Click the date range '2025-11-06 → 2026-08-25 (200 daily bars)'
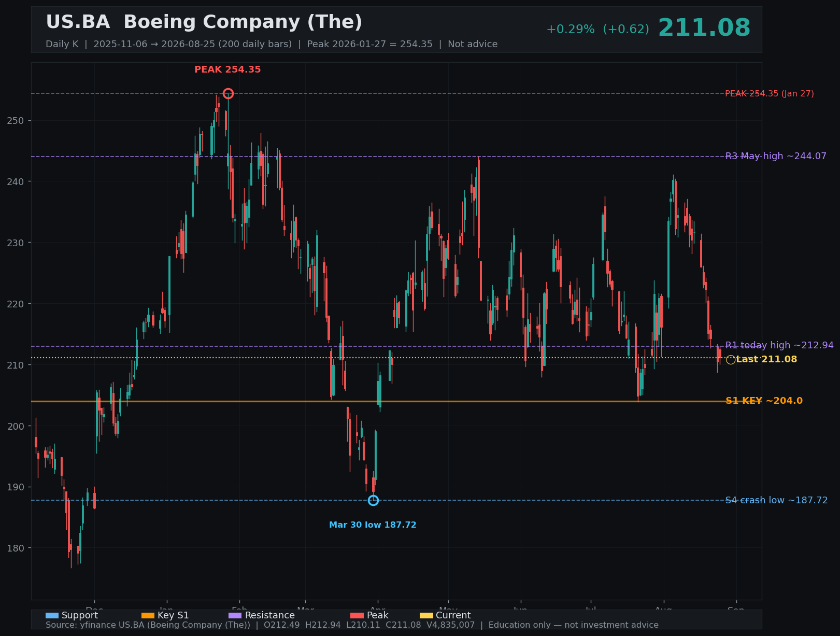 click(x=193, y=44)
